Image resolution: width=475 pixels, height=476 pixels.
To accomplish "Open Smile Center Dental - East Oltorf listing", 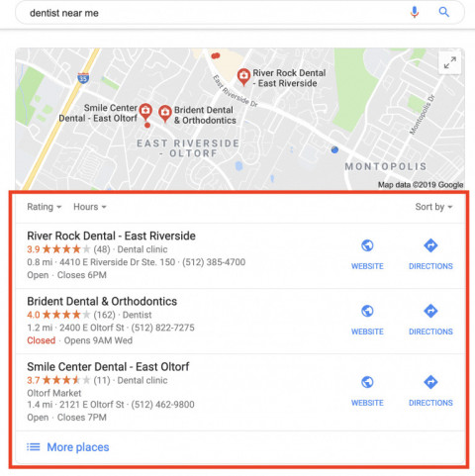I will tap(108, 366).
